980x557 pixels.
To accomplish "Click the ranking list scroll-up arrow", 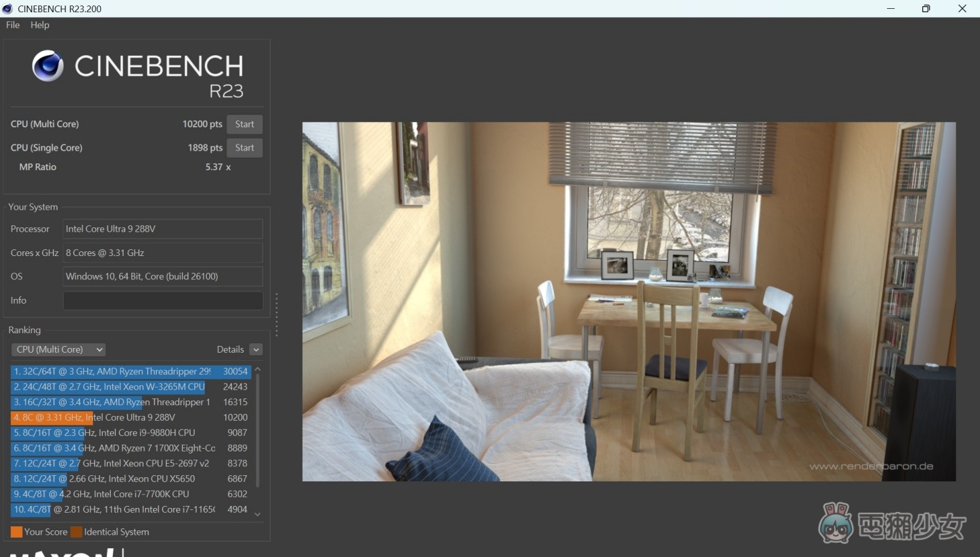I will 257,369.
